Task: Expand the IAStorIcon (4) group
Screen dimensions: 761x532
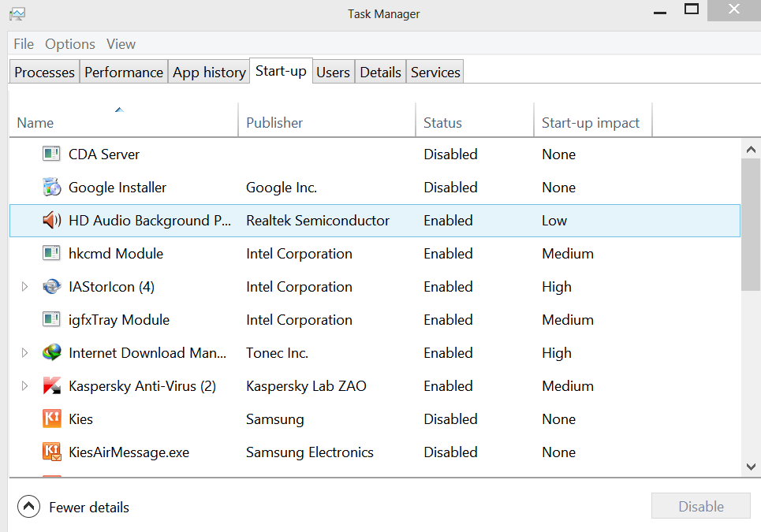Action: point(24,287)
